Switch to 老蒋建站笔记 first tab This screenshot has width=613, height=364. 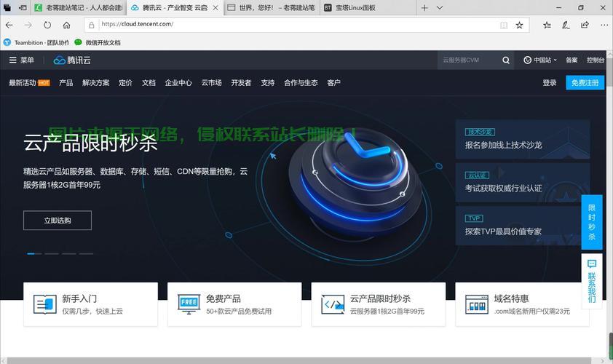[79, 7]
